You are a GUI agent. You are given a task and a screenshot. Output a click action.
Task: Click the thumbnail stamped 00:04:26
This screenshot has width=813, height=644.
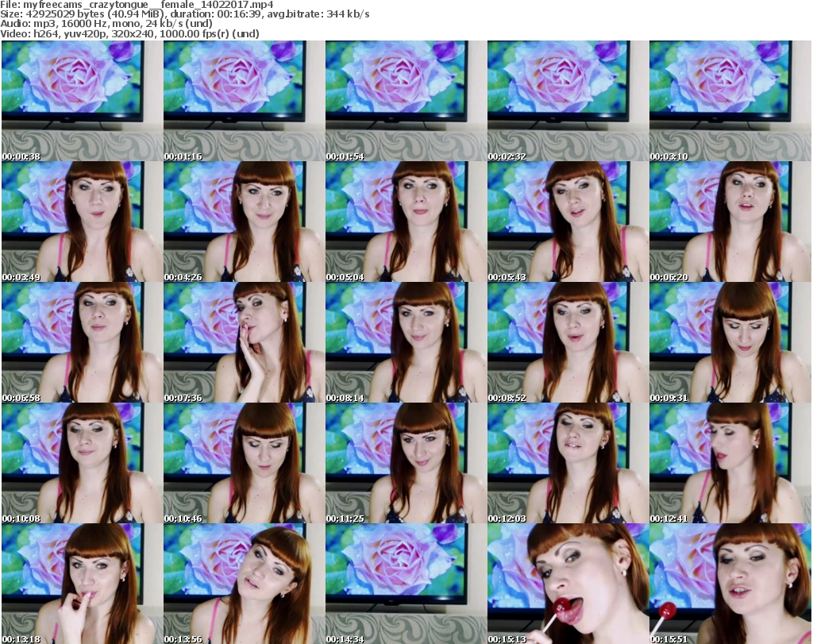point(245,222)
